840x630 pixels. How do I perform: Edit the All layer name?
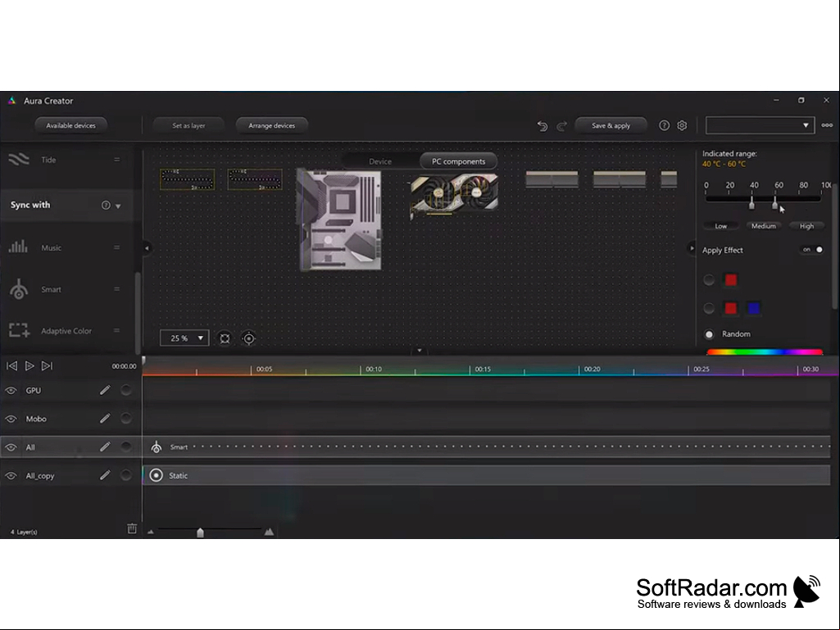click(105, 446)
